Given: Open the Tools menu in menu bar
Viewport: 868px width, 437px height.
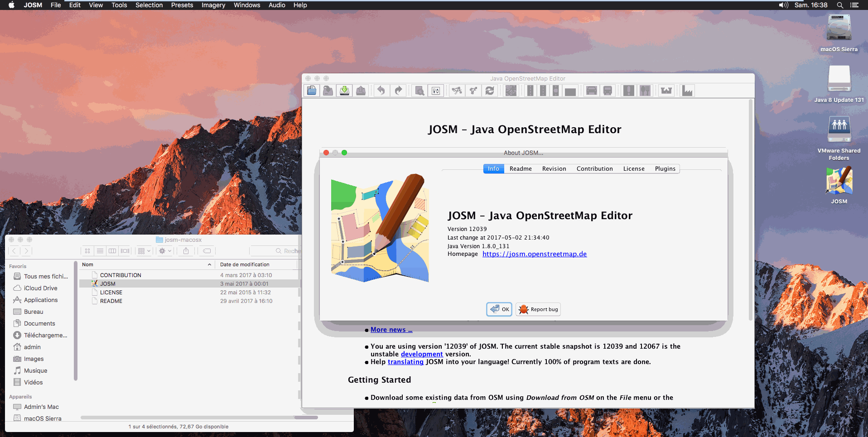Looking at the screenshot, I should 119,5.
